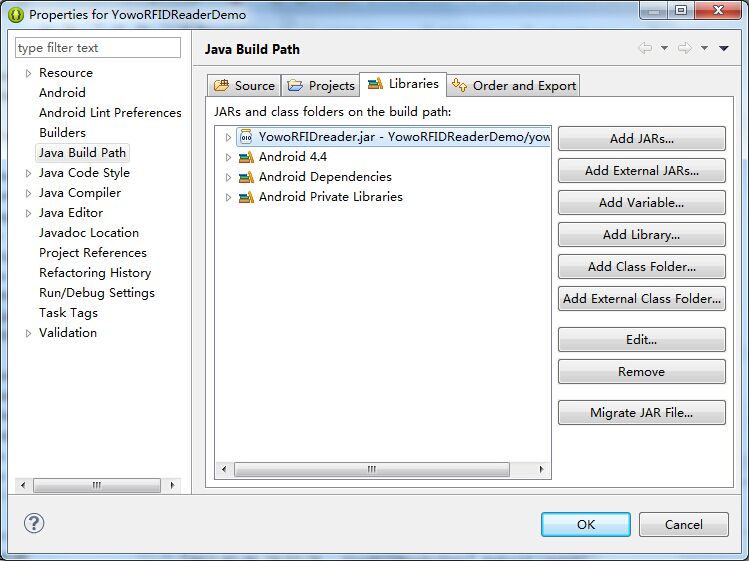This screenshot has height=561, width=749.
Task: Click the help question mark icon
Action: pyautogui.click(x=34, y=523)
